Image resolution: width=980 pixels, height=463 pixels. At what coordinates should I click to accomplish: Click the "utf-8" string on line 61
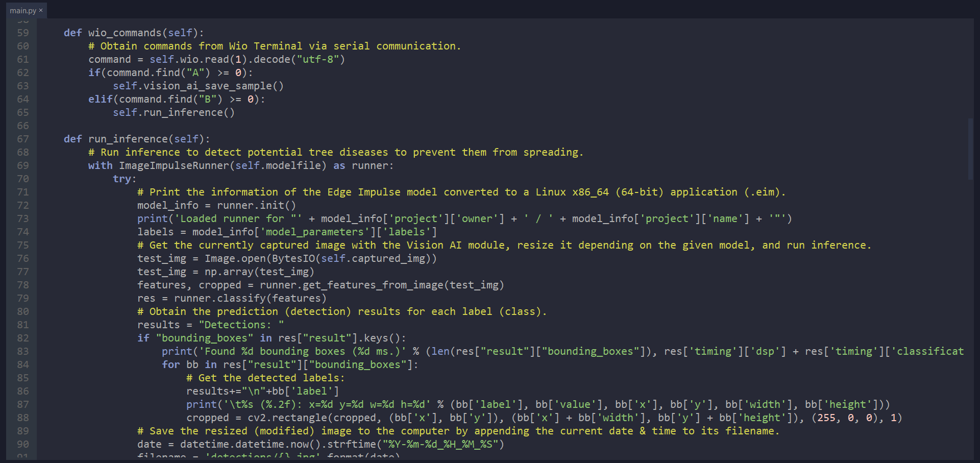click(318, 59)
